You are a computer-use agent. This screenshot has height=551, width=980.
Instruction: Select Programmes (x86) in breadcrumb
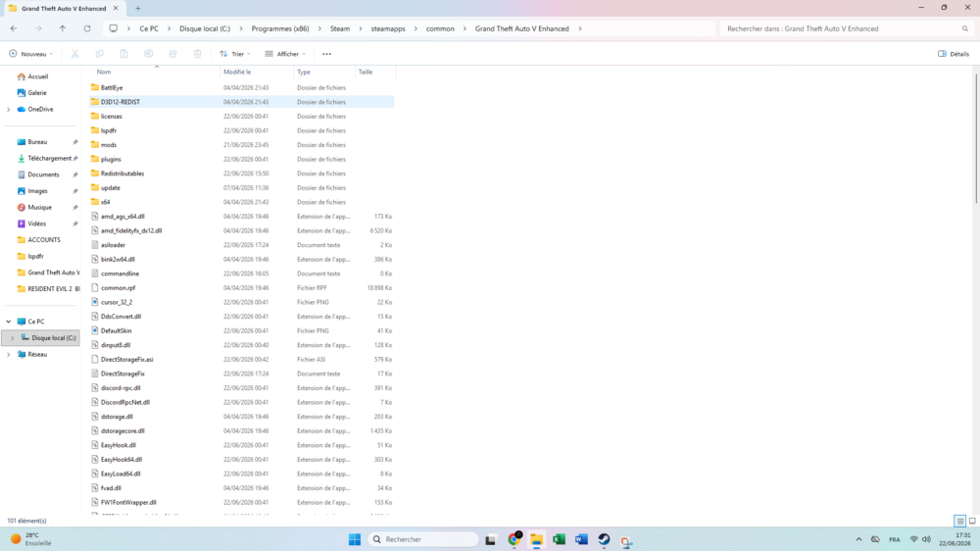click(280, 28)
